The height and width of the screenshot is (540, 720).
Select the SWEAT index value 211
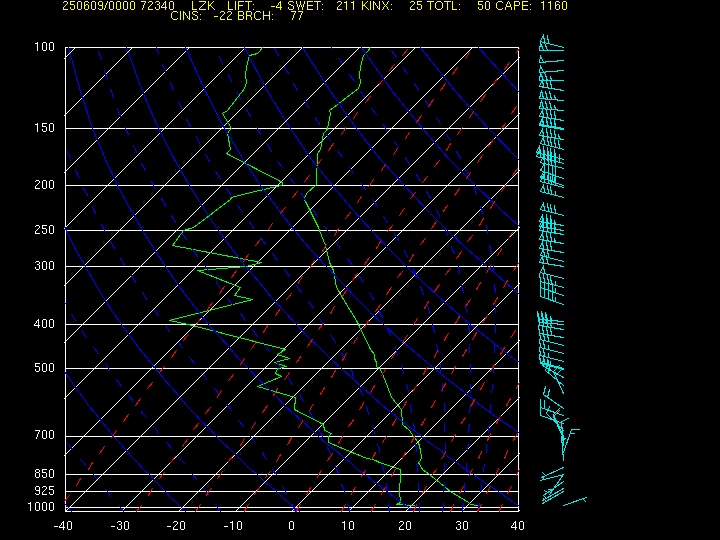tap(345, 6)
